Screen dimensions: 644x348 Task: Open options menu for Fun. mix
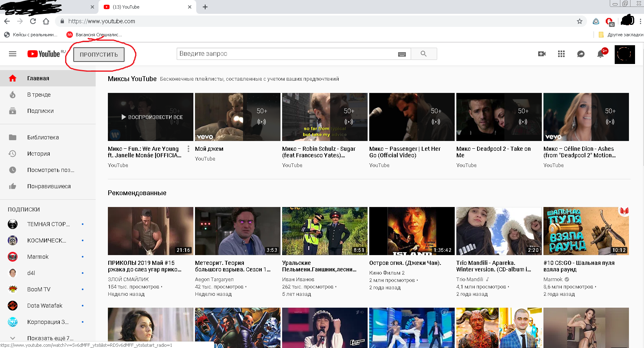pyautogui.click(x=188, y=149)
